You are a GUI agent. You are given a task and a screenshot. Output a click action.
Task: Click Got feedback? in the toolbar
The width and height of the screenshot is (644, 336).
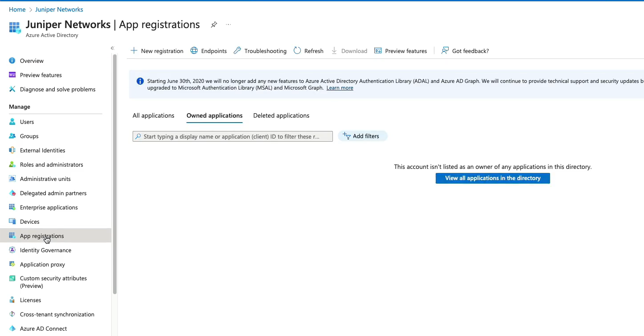465,51
